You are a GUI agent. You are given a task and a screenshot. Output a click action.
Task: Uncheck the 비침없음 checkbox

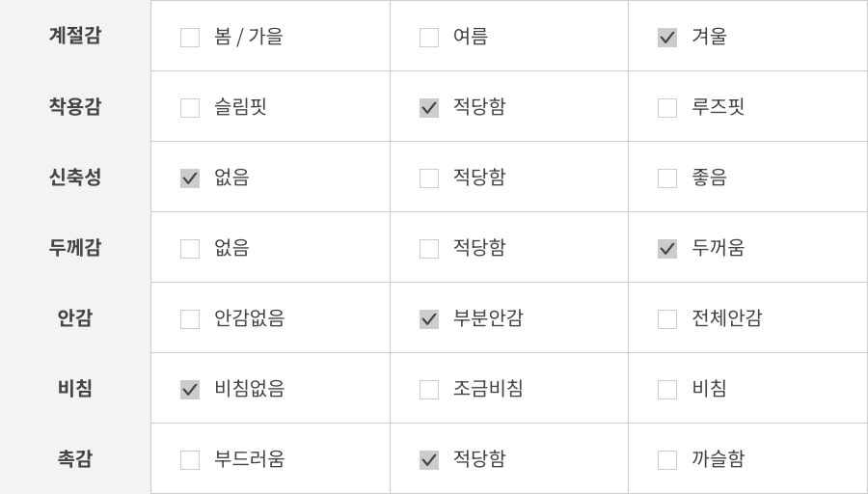pos(190,390)
